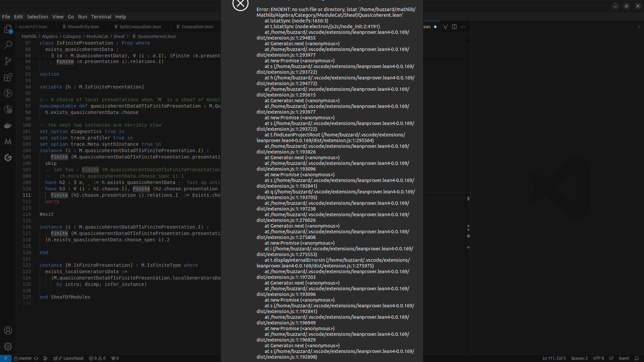Open the Docker whale icon panel
The width and height of the screenshot is (644, 362).
click(x=8, y=125)
